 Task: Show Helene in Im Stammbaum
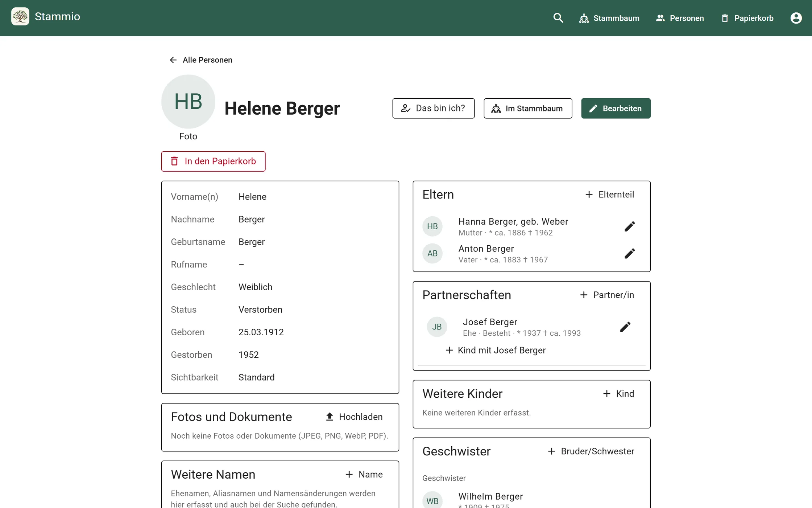tap(528, 108)
